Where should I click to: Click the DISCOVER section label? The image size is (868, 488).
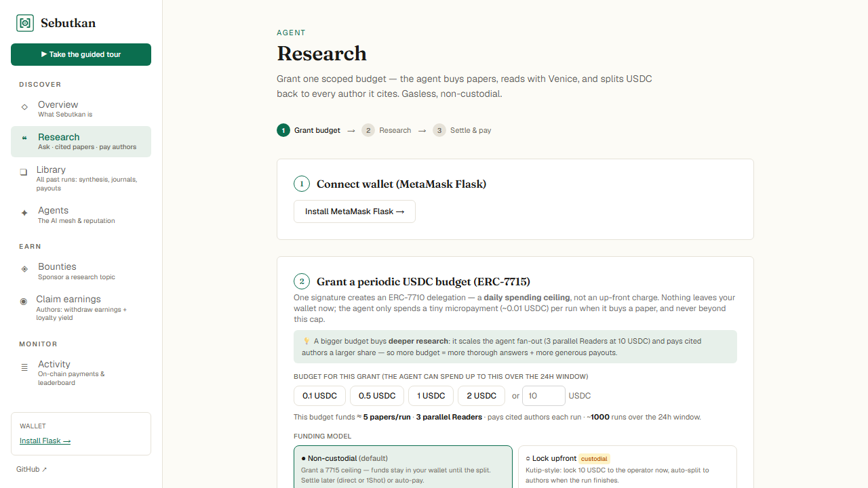click(x=40, y=85)
